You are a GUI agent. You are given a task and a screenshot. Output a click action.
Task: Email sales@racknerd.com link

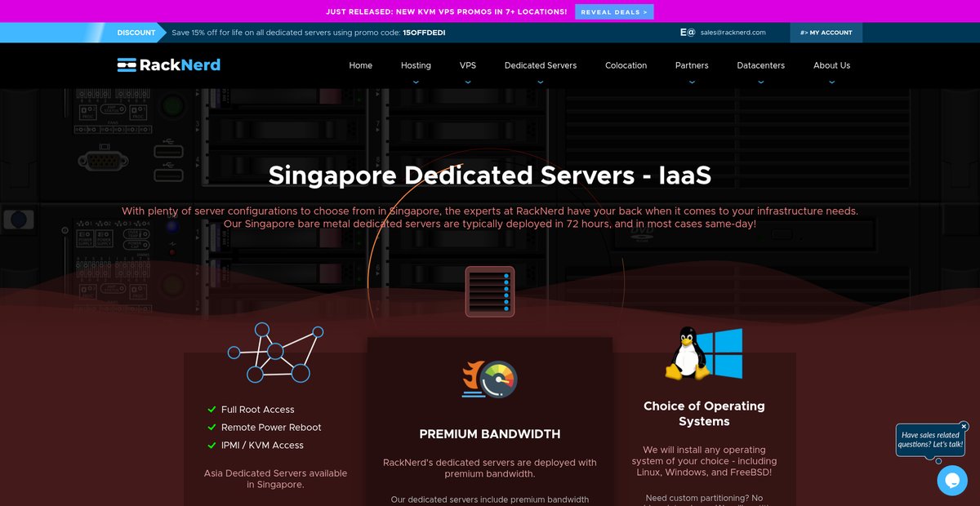coord(733,33)
